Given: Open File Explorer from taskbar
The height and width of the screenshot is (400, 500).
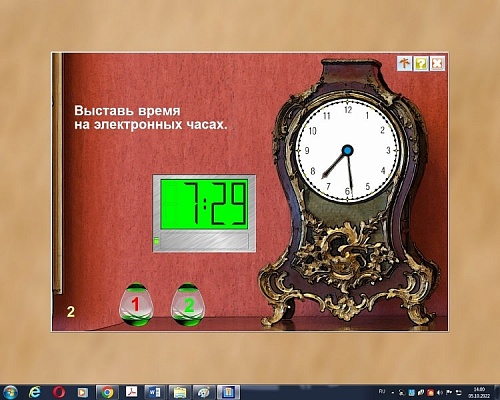Looking at the screenshot, I should pyautogui.click(x=179, y=392).
